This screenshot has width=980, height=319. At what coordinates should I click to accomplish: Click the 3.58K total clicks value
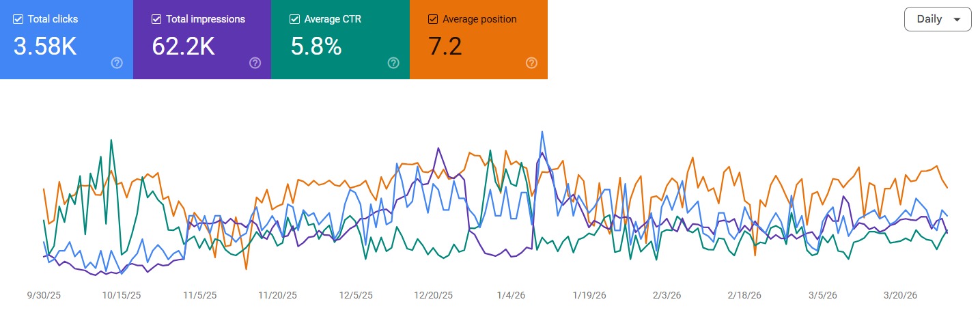(44, 46)
